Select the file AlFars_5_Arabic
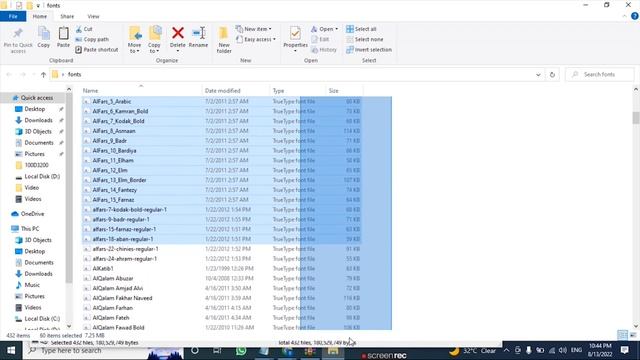 pos(111,102)
